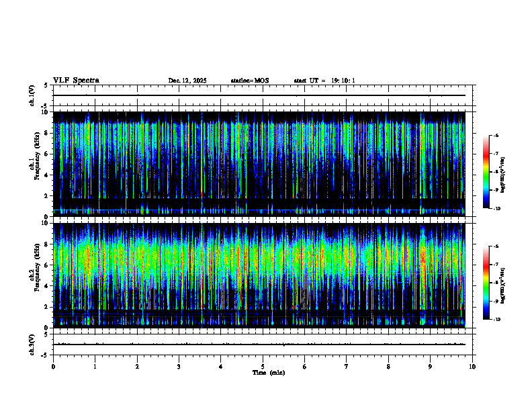Select the "Dec. 12, 2025" date text
This screenshot has width=532, height=411.
(187, 81)
